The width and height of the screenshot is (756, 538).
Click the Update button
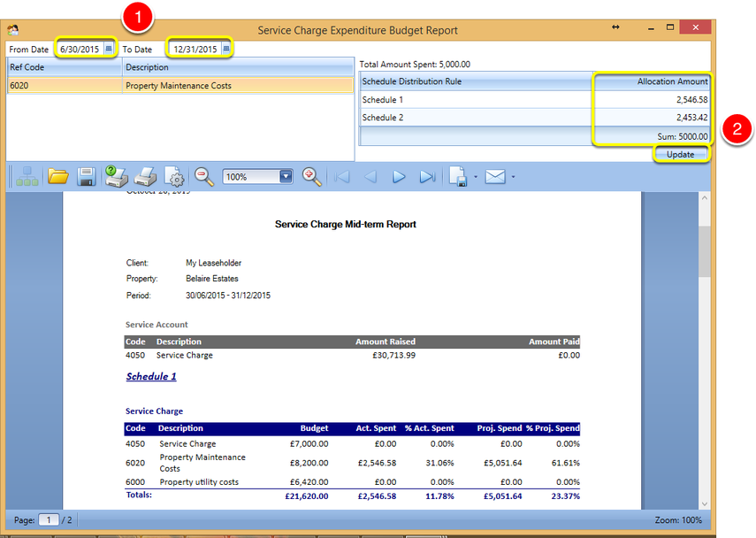click(x=680, y=154)
